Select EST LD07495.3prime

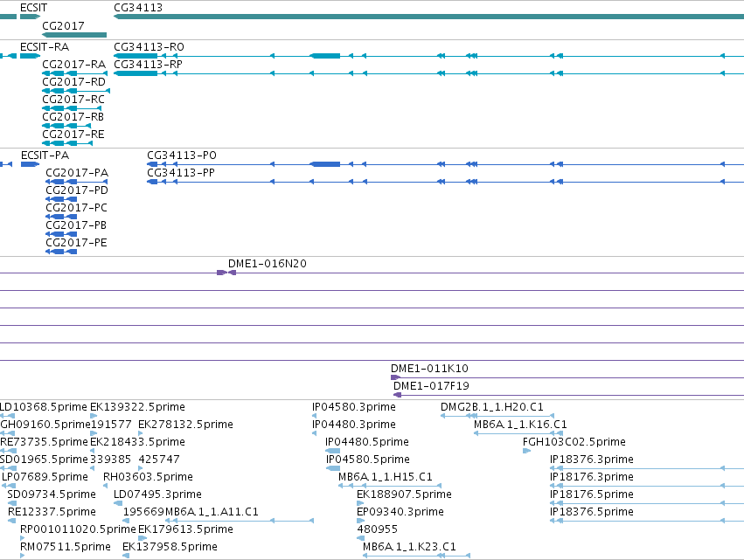click(x=157, y=494)
